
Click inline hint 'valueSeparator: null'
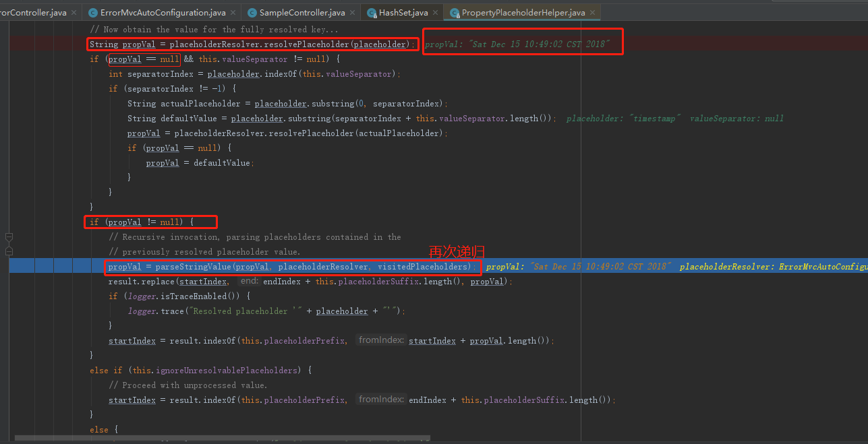click(736, 119)
